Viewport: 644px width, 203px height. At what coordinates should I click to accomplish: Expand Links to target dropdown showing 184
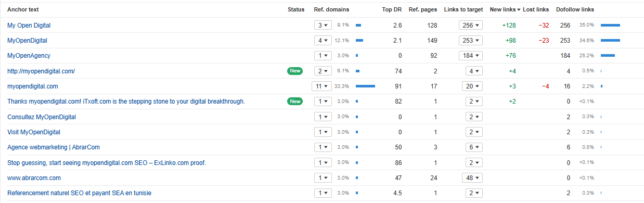tap(471, 56)
